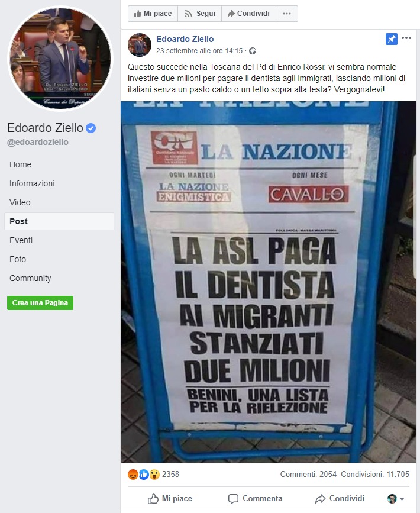Like the page with top Mi piace button
This screenshot has height=513, width=420.
pyautogui.click(x=153, y=14)
